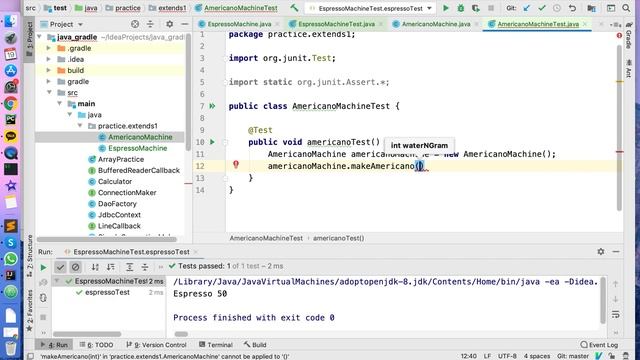The image size is (640, 360).
Task: Click UTF-8 encoding in the status bar
Action: click(x=507, y=356)
